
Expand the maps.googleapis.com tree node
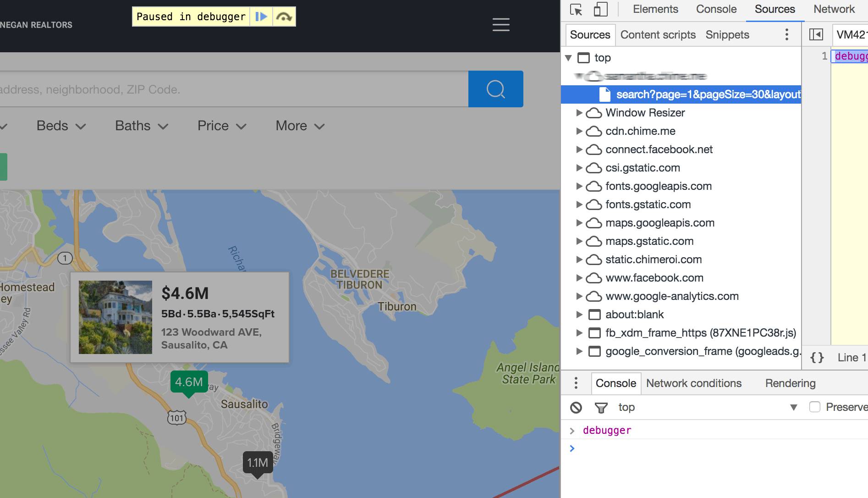pyautogui.click(x=579, y=223)
